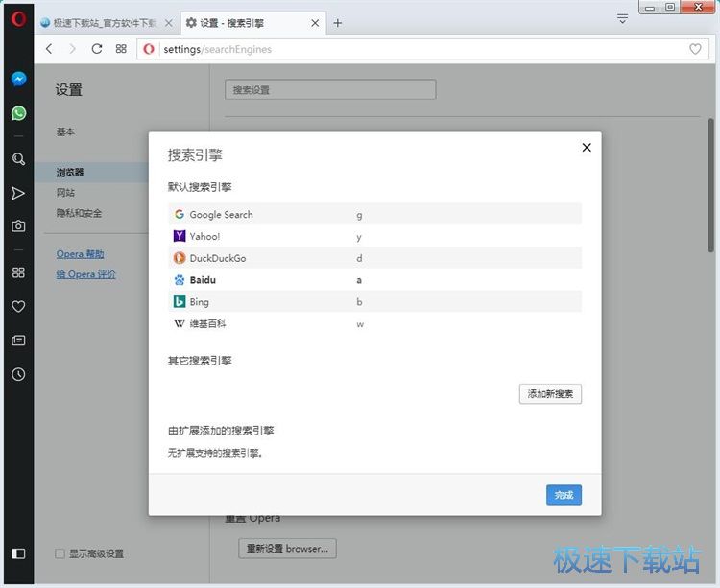Image resolution: width=720 pixels, height=588 pixels.
Task: Open the 给 Opera 评价 link
Action: click(85, 274)
